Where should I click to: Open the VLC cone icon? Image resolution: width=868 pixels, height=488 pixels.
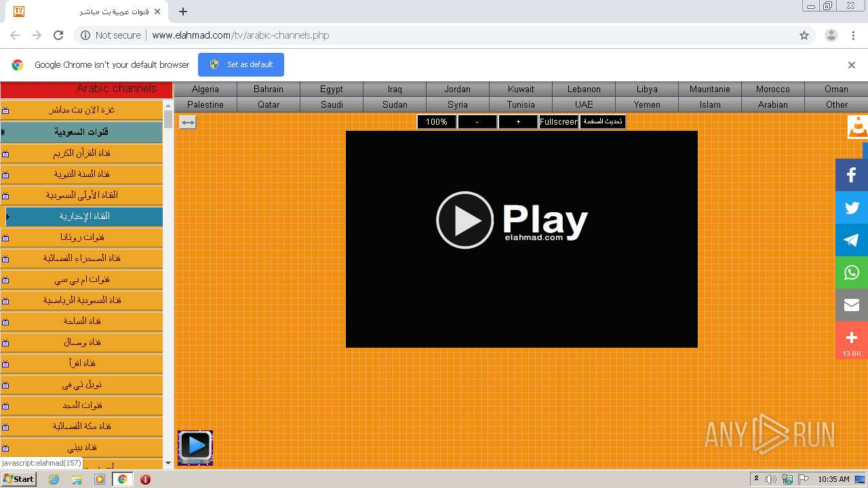(858, 127)
